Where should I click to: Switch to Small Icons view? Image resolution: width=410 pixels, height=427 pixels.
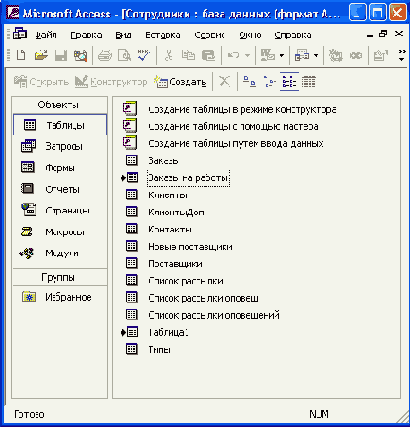click(270, 81)
